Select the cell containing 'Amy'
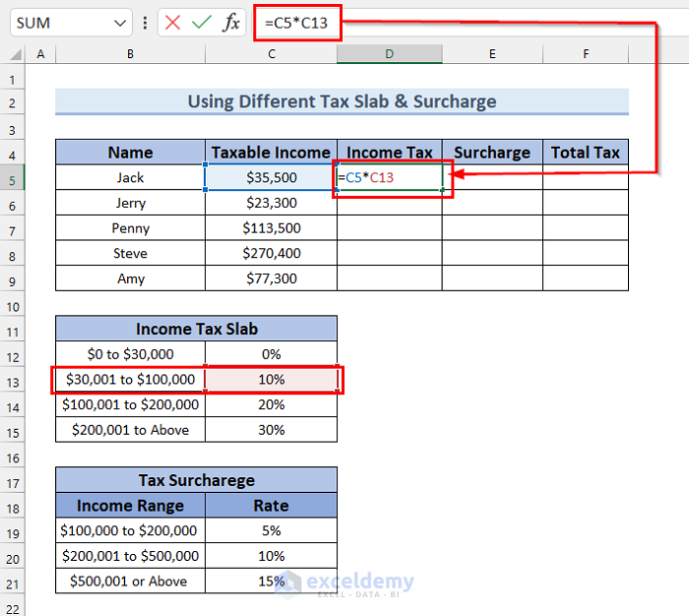The image size is (689, 616). tap(131, 278)
